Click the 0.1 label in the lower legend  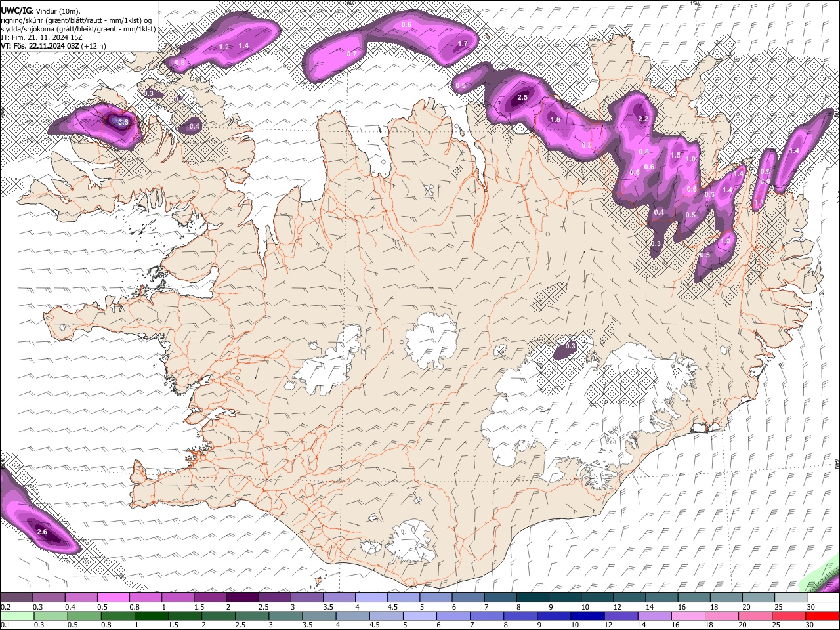point(5,625)
